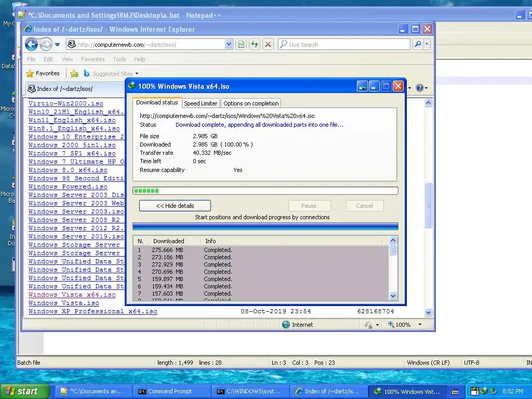Switch to Options on completion tab
532x399 pixels.
[251, 103]
